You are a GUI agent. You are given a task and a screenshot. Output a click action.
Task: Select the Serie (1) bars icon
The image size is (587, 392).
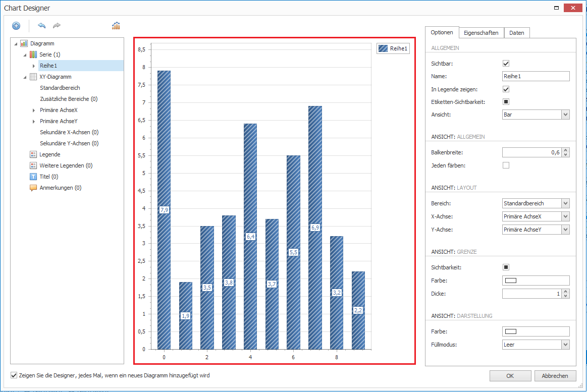pos(33,54)
